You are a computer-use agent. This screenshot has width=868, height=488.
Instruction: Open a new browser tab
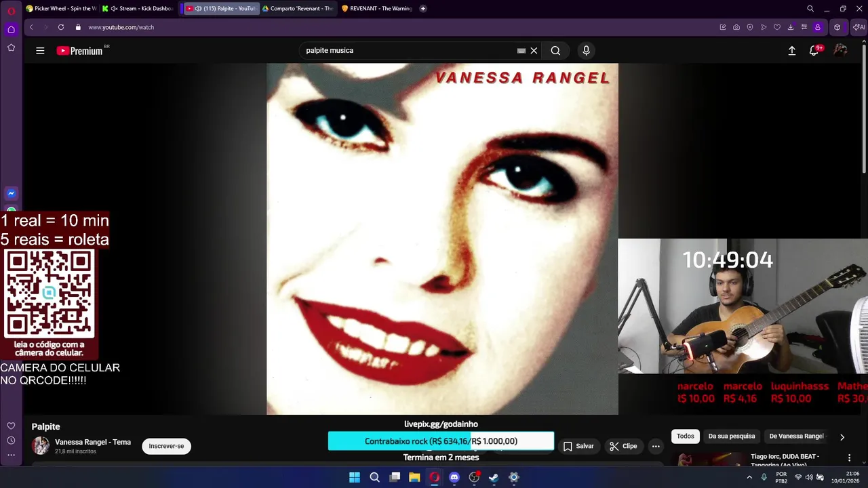click(x=423, y=9)
